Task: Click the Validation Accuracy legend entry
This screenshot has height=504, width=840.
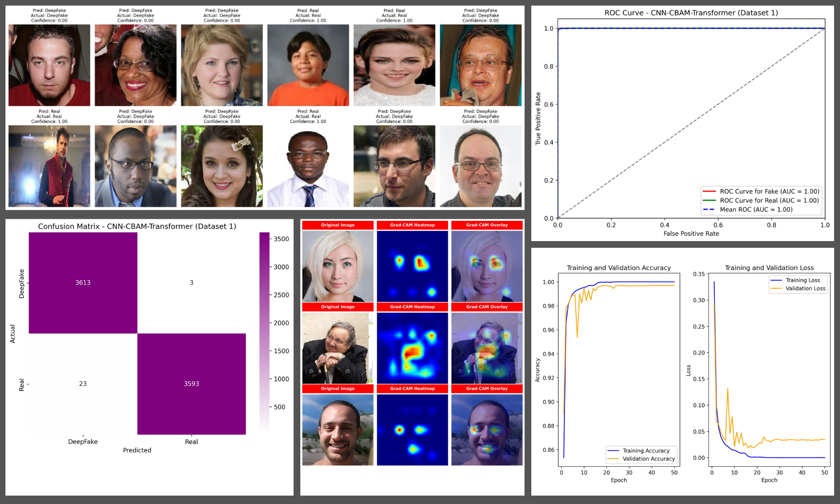Action: 641,459
